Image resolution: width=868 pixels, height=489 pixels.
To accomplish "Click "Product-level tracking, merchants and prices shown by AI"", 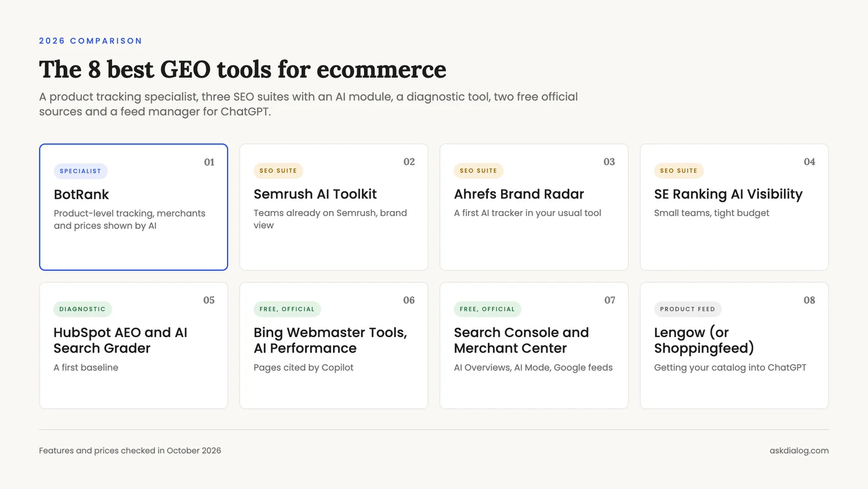I will coord(130,220).
